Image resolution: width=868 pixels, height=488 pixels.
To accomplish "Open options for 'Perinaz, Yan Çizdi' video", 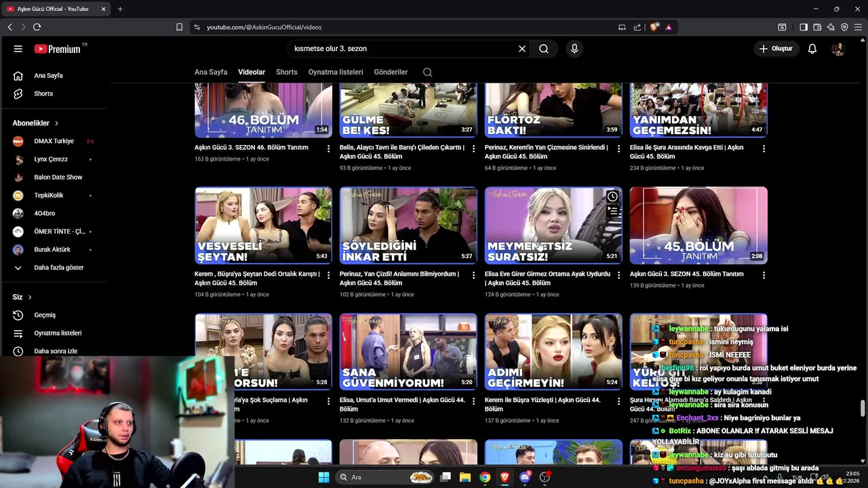I will tap(473, 275).
